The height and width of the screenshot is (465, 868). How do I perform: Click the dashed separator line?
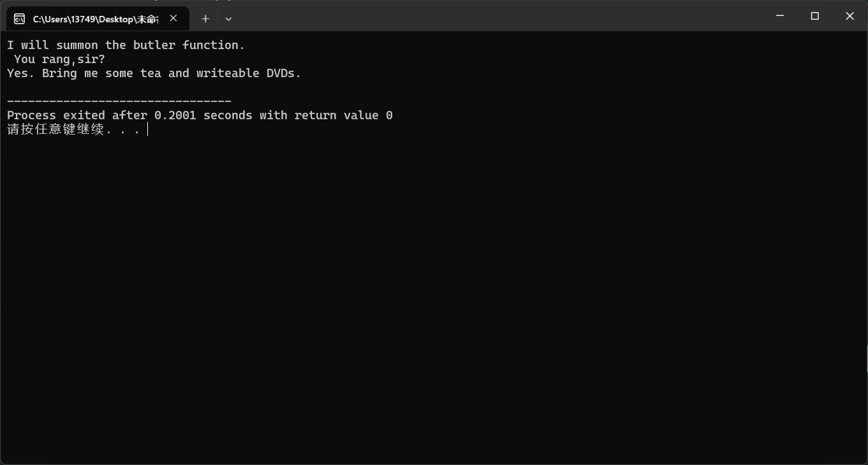[119, 101]
